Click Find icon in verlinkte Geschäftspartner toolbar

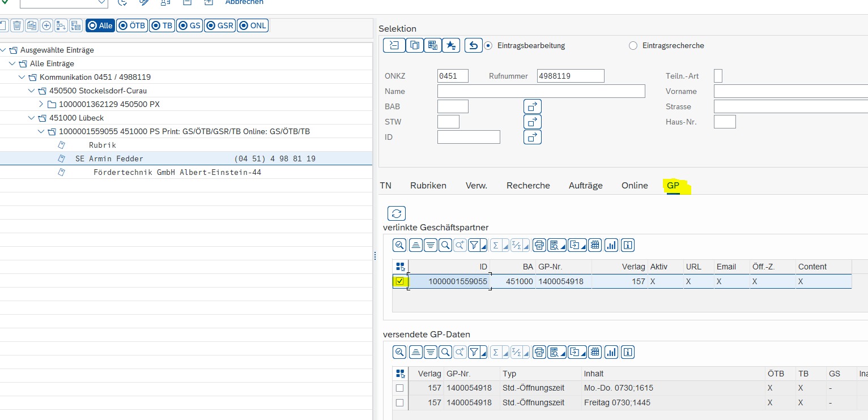[x=445, y=245]
